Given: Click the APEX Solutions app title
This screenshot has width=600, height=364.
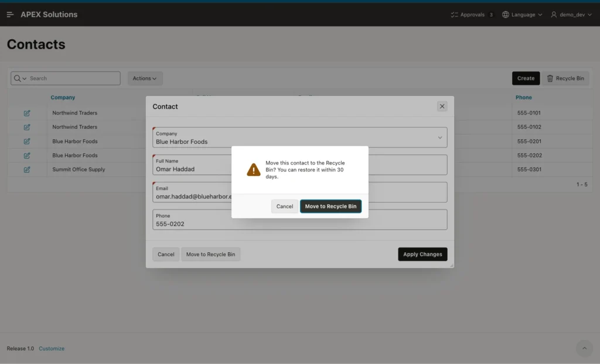Looking at the screenshot, I should pyautogui.click(x=49, y=15).
